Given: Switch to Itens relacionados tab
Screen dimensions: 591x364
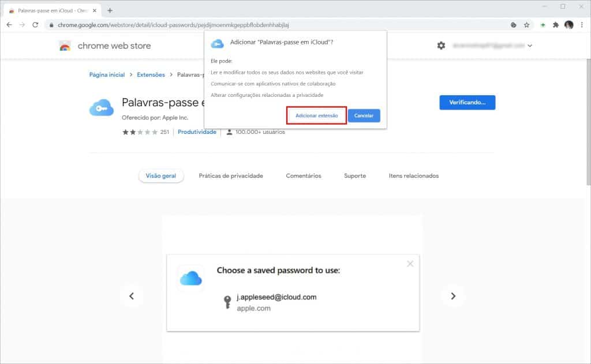Looking at the screenshot, I should 413,176.
